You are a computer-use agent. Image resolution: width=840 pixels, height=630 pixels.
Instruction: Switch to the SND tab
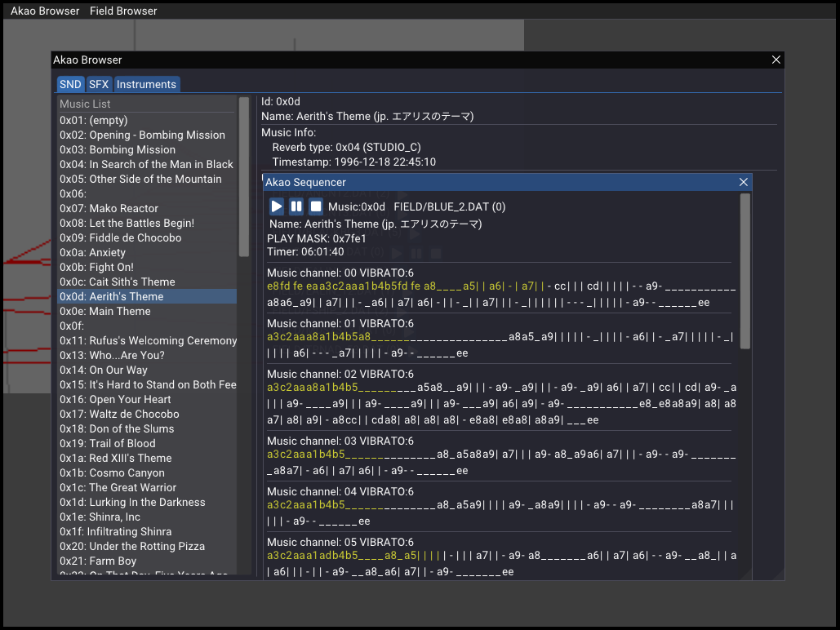coord(70,84)
